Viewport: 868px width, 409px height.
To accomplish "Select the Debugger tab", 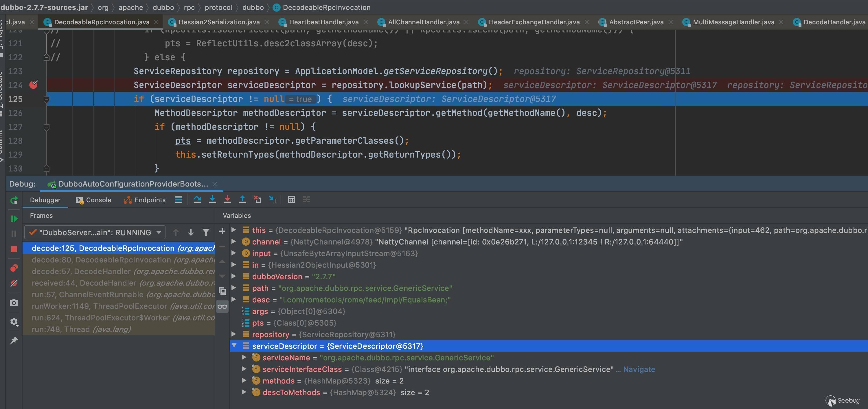I will pos(45,200).
